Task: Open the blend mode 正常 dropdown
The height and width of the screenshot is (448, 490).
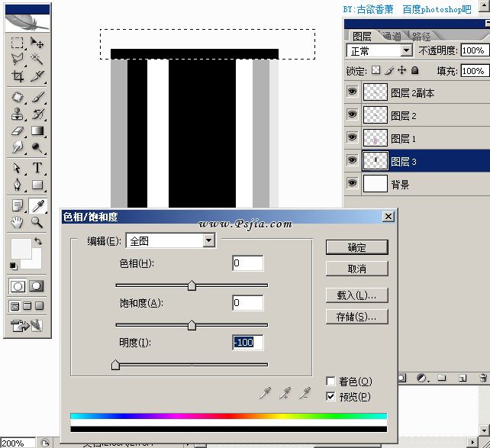Action: click(x=379, y=50)
